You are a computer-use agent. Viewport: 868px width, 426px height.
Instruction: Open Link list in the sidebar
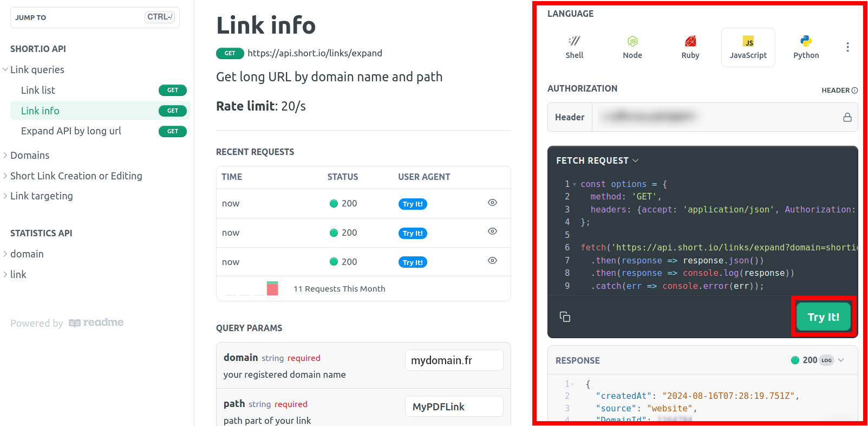pos(38,91)
